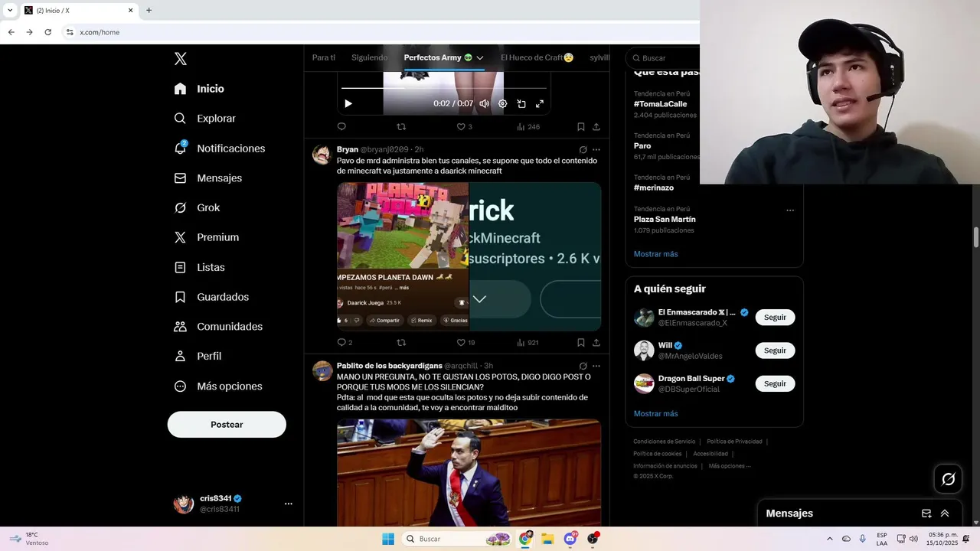The height and width of the screenshot is (551, 980).
Task: Repost Bryan's post
Action: [x=401, y=343]
